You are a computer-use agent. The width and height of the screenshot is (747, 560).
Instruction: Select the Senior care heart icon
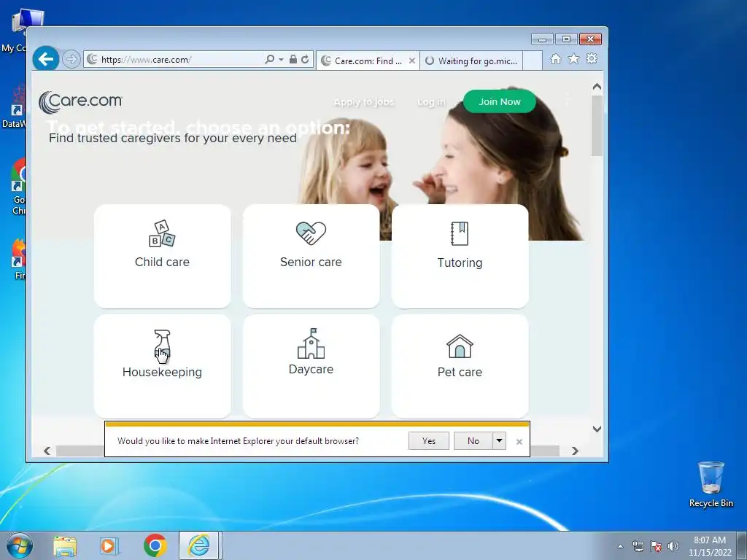pos(311,233)
